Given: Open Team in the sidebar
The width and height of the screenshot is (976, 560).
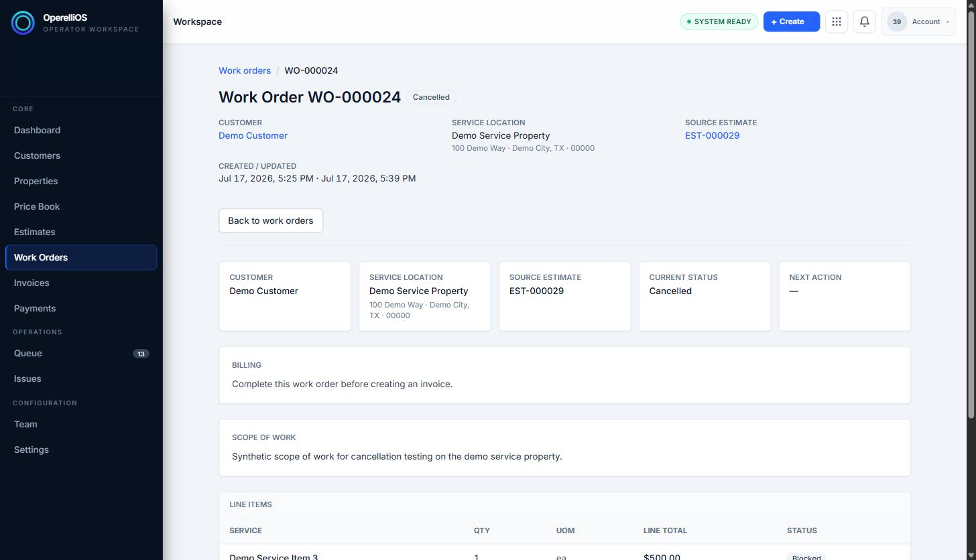Looking at the screenshot, I should point(81,424).
